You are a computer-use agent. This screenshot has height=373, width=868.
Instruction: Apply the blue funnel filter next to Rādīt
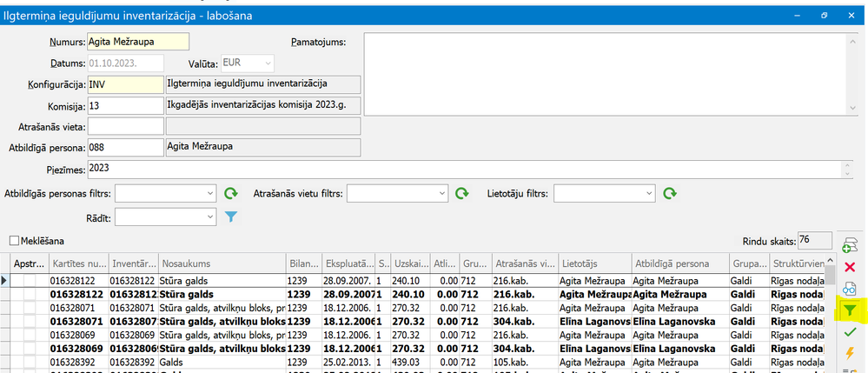coord(231,217)
